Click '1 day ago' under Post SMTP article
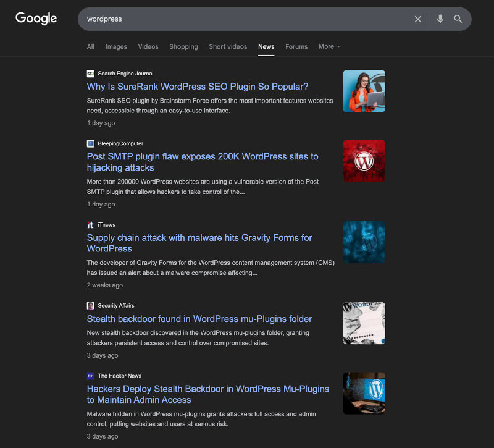The image size is (494, 448). [x=101, y=205]
